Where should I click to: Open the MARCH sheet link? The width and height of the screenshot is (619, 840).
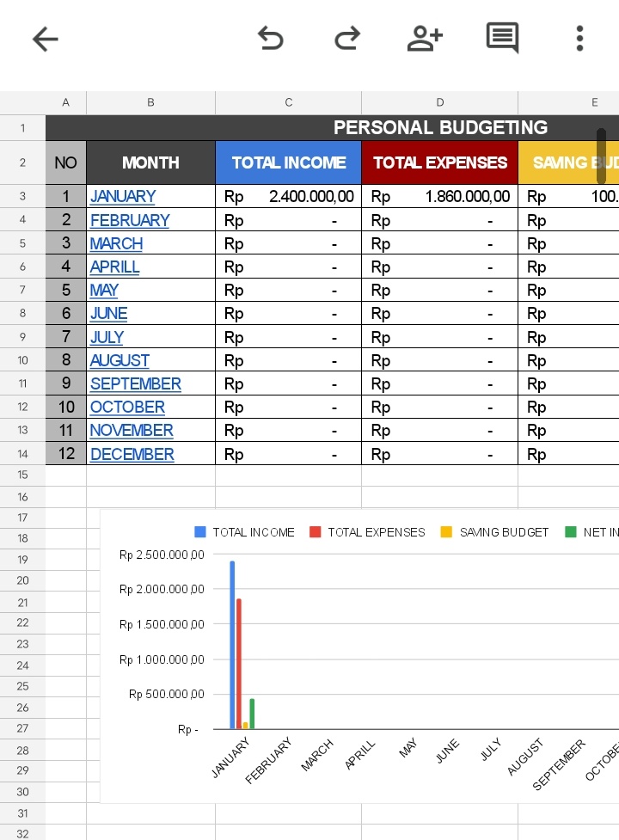coord(116,243)
